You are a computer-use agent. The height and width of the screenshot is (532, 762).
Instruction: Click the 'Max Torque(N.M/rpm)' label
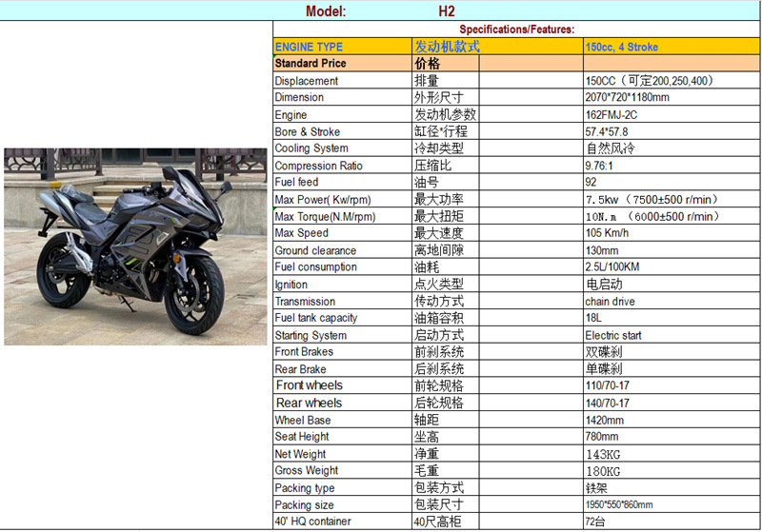325,217
